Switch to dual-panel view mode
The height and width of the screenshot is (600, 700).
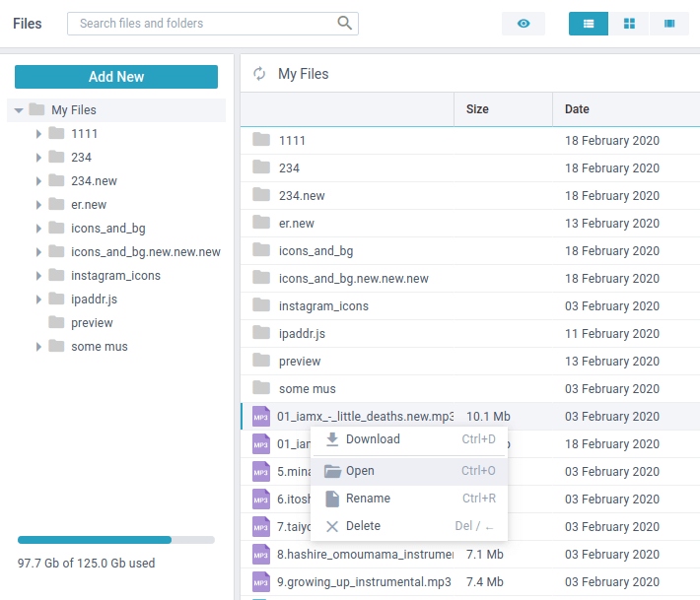pyautogui.click(x=669, y=24)
